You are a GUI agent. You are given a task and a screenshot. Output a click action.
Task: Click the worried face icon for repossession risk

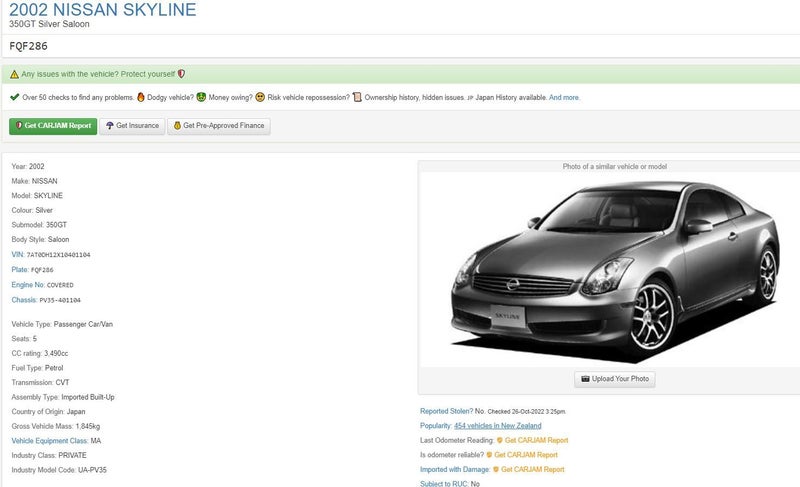260,98
